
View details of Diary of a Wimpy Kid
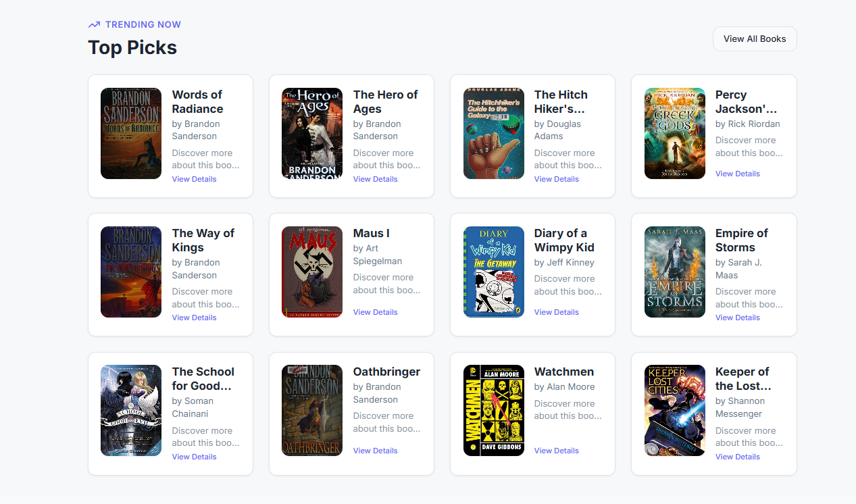pyautogui.click(x=556, y=311)
